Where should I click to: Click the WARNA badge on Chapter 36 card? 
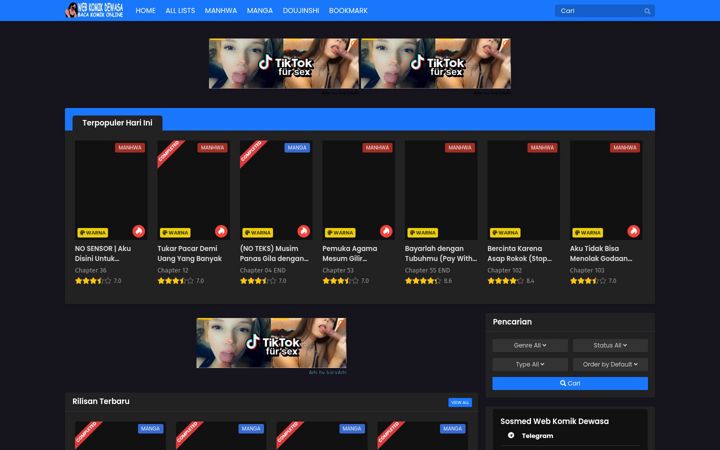click(93, 233)
